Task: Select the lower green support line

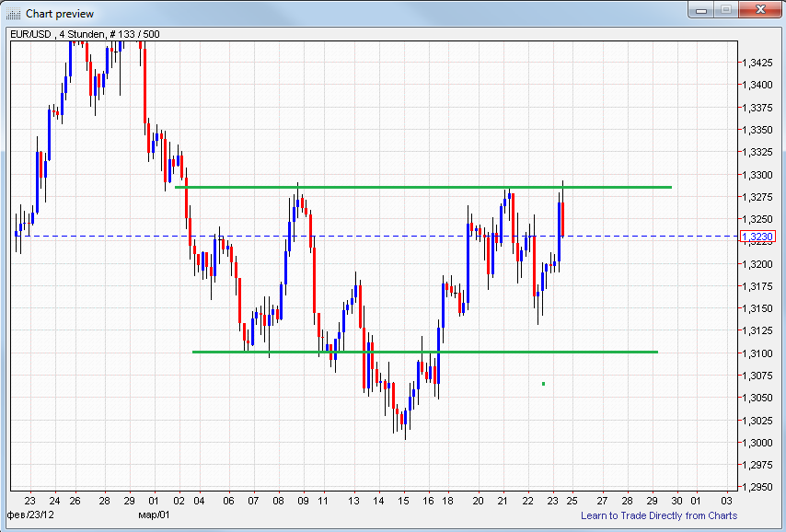Action: click(425, 352)
